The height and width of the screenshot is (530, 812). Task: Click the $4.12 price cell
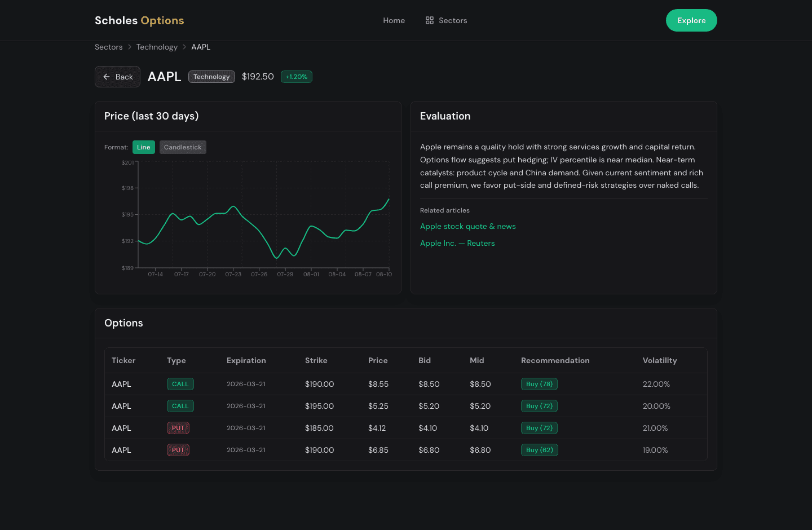[377, 428]
